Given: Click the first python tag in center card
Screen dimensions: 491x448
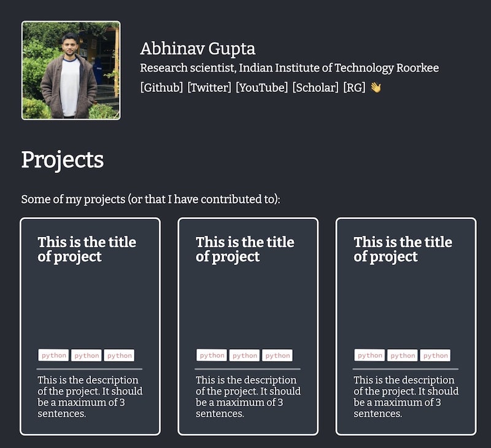Looking at the screenshot, I should point(212,353).
